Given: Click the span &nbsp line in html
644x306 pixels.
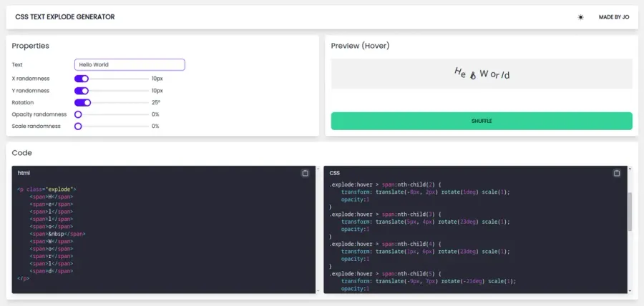Looking at the screenshot, I should (x=57, y=235).
